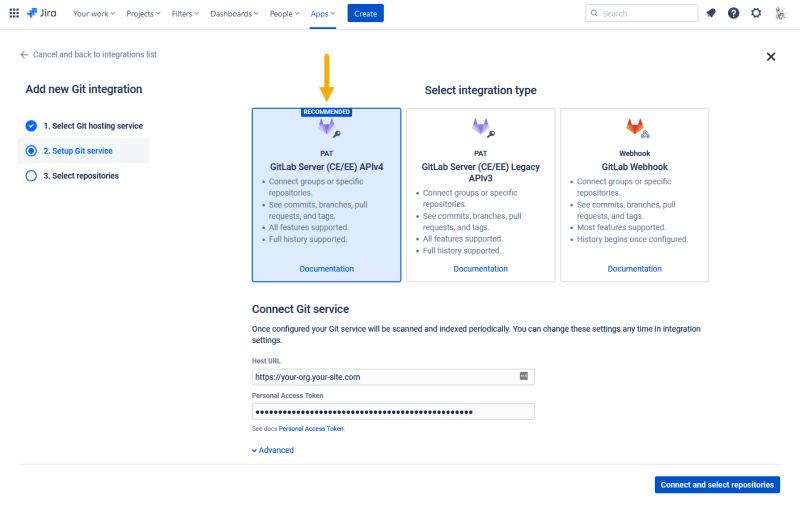Image resolution: width=800 pixels, height=508 pixels.
Task: Click the Jira logo
Action: (41, 13)
